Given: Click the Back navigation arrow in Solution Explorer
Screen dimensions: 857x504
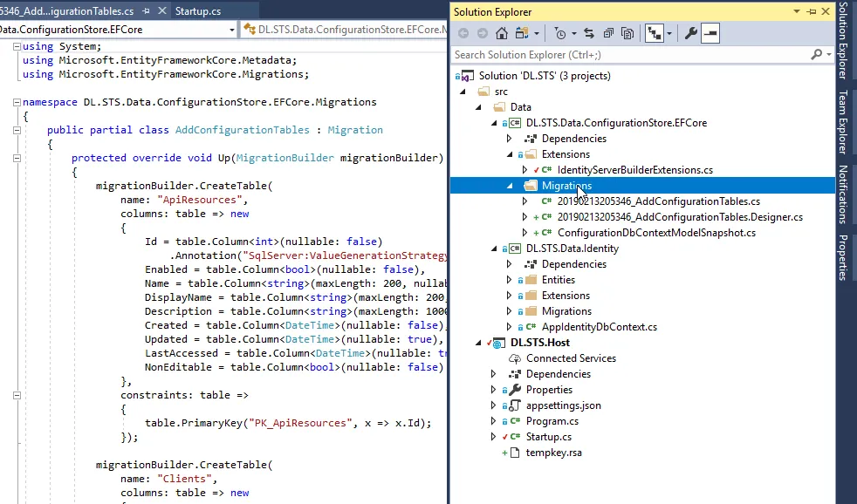Looking at the screenshot, I should coord(463,33).
